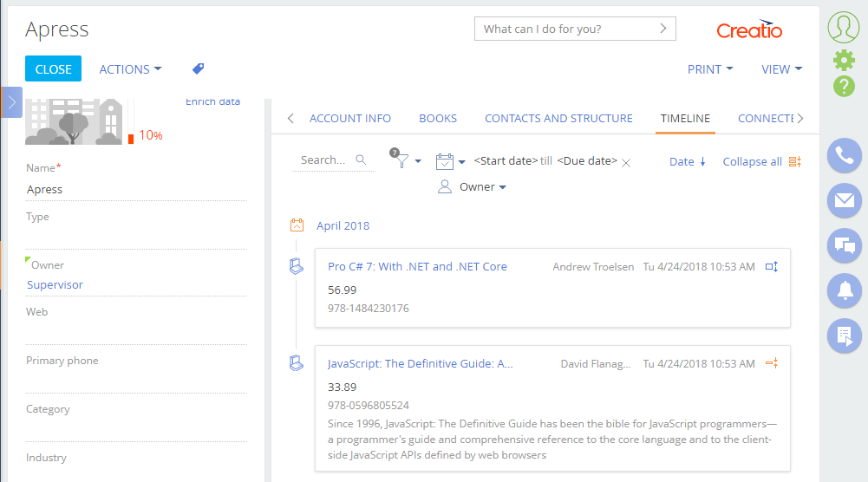Open the help question mark icon
Viewport: 868px width, 482px height.
coord(844,87)
